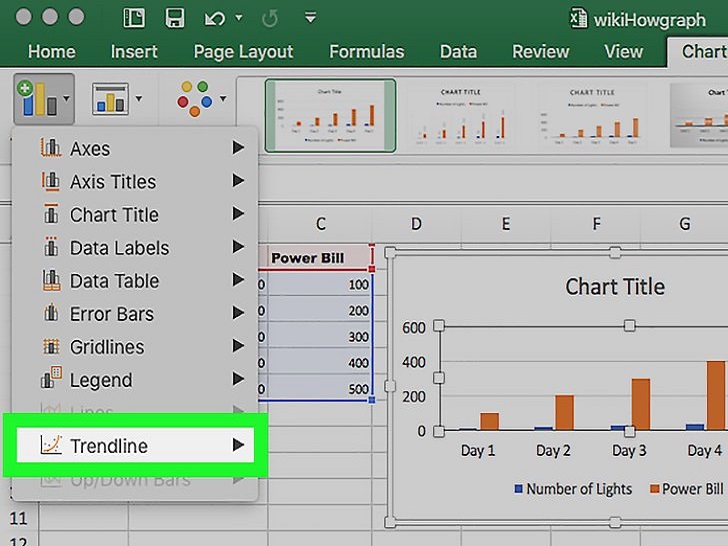The height and width of the screenshot is (546, 728).
Task: Expand the Axes submenu arrow
Action: click(x=238, y=148)
